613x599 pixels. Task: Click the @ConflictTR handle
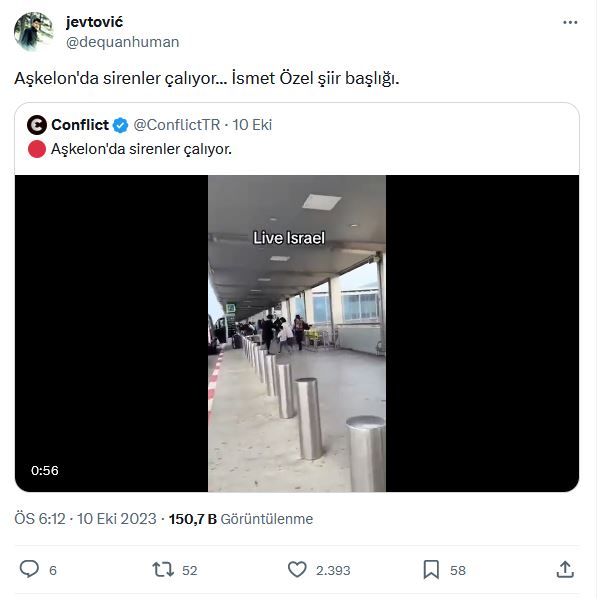(177, 125)
